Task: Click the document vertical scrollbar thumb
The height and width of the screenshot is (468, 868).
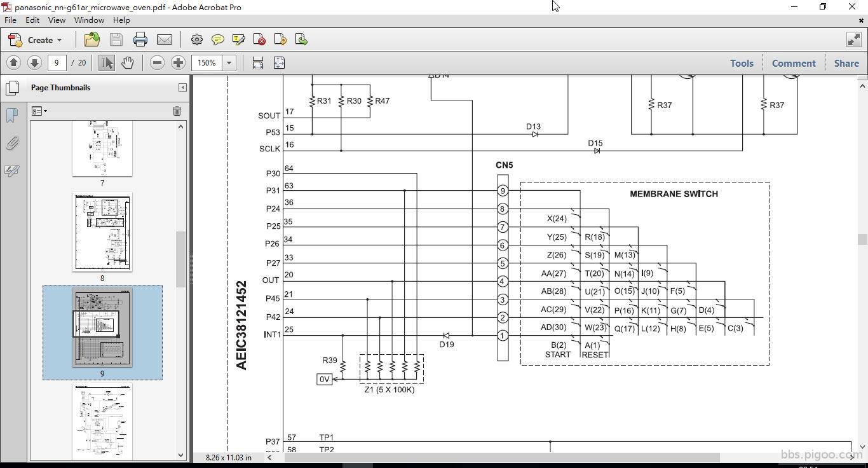Action: [862, 239]
